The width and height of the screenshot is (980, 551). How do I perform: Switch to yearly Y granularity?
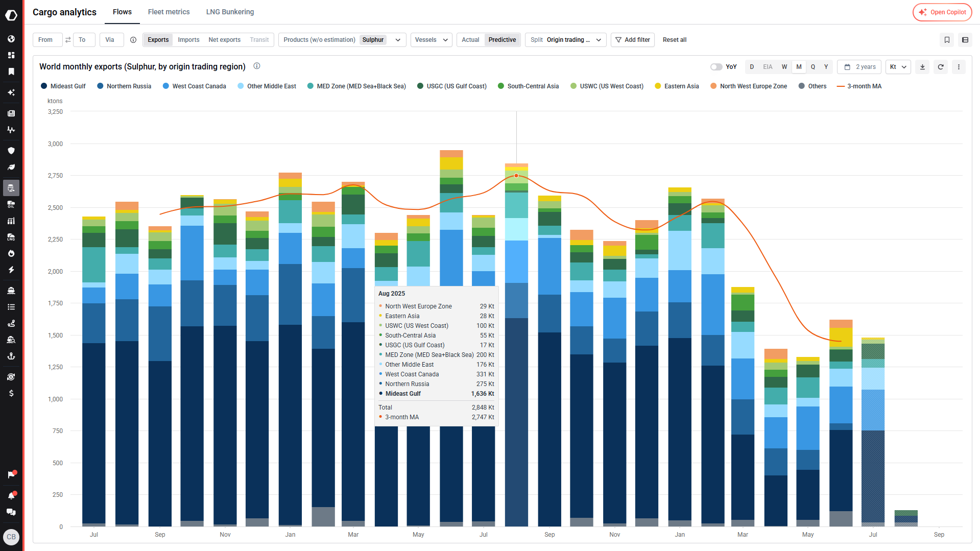click(826, 67)
